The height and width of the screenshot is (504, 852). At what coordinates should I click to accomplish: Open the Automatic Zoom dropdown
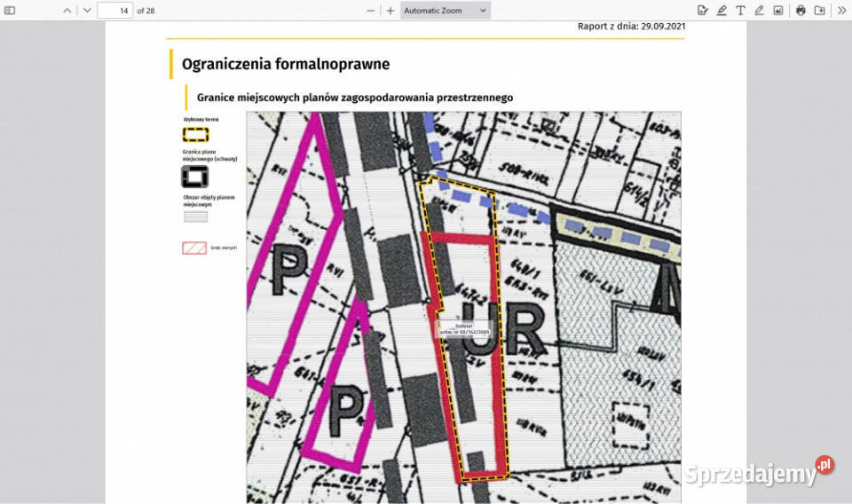point(445,10)
